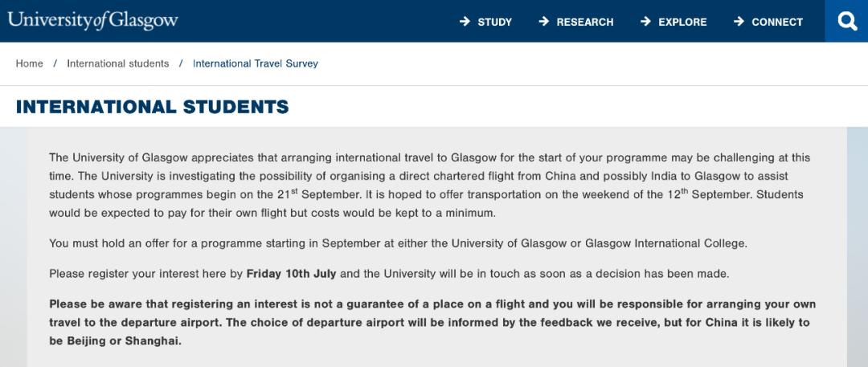Open the International students breadcrumb link
Viewport: 868px width, 367px height.
click(118, 63)
